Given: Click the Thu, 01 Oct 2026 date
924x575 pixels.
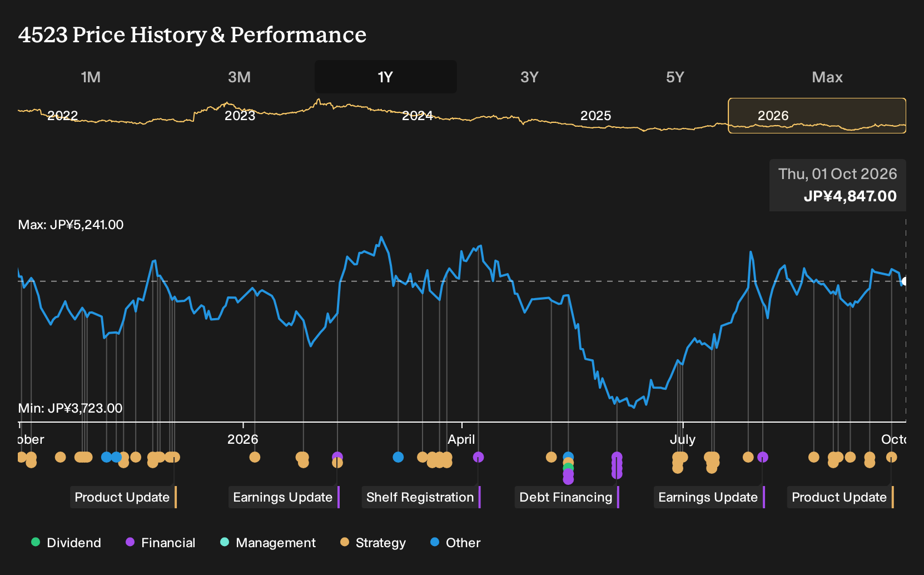Looking at the screenshot, I should [x=837, y=174].
